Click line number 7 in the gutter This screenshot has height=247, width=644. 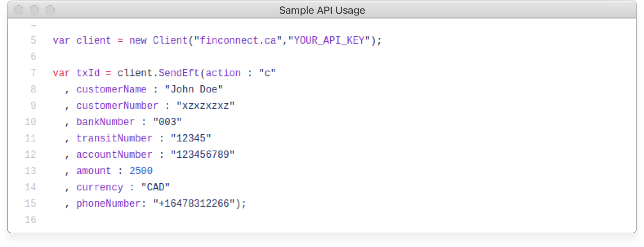[x=33, y=73]
